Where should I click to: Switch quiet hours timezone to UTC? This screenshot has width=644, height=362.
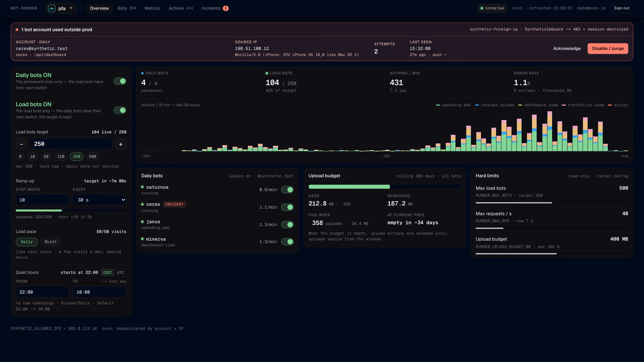tap(121, 273)
